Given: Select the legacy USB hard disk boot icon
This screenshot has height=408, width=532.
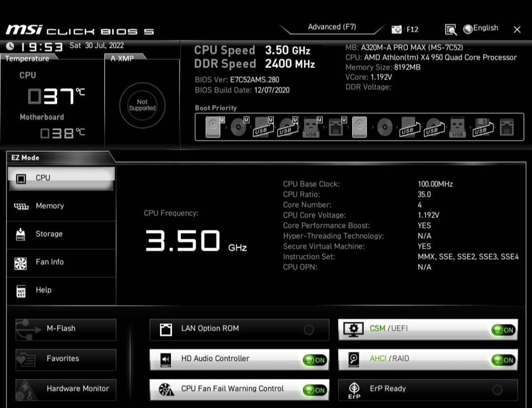Looking at the screenshot, I should coord(410,127).
